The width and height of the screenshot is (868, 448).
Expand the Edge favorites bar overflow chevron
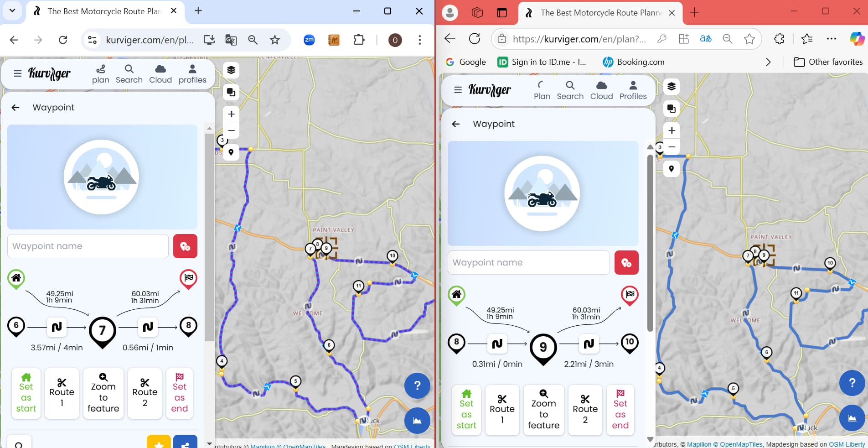[x=768, y=62]
